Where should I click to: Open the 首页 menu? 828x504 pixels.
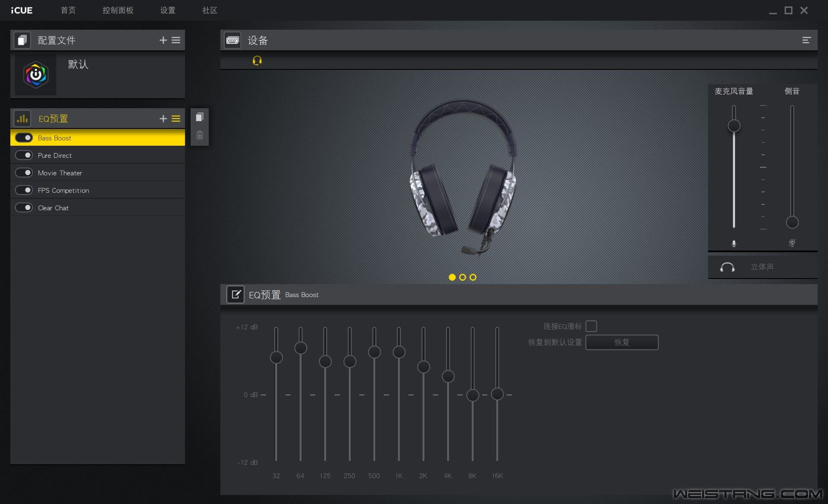coord(68,10)
